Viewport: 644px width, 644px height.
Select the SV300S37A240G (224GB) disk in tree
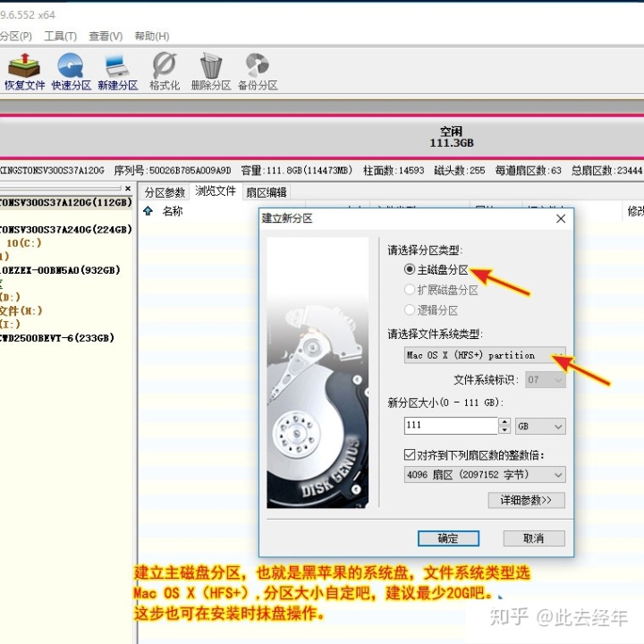click(x=65, y=229)
